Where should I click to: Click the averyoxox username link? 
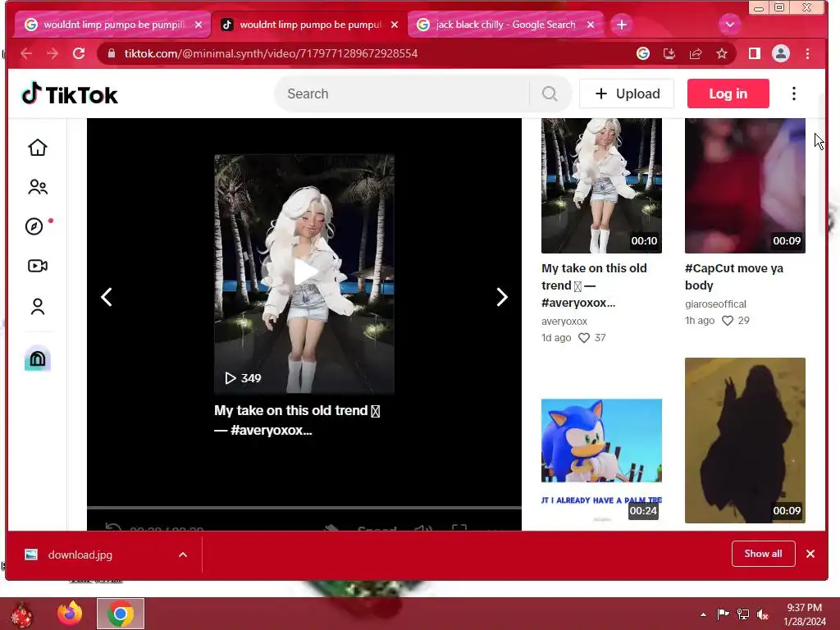(564, 321)
